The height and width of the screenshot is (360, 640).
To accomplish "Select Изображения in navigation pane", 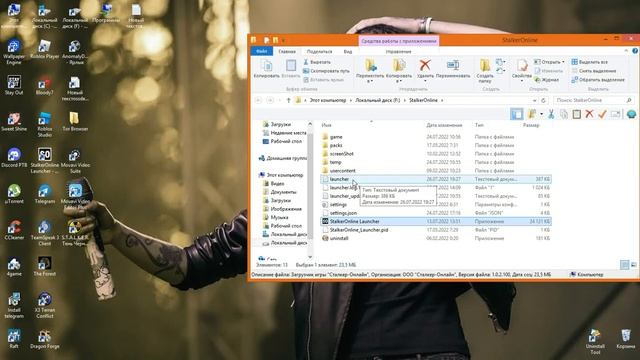I will click(286, 209).
